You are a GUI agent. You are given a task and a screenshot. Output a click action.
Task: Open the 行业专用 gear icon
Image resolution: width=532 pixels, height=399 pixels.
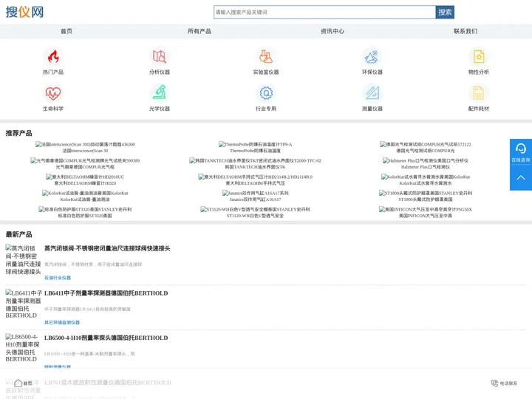coord(266,93)
